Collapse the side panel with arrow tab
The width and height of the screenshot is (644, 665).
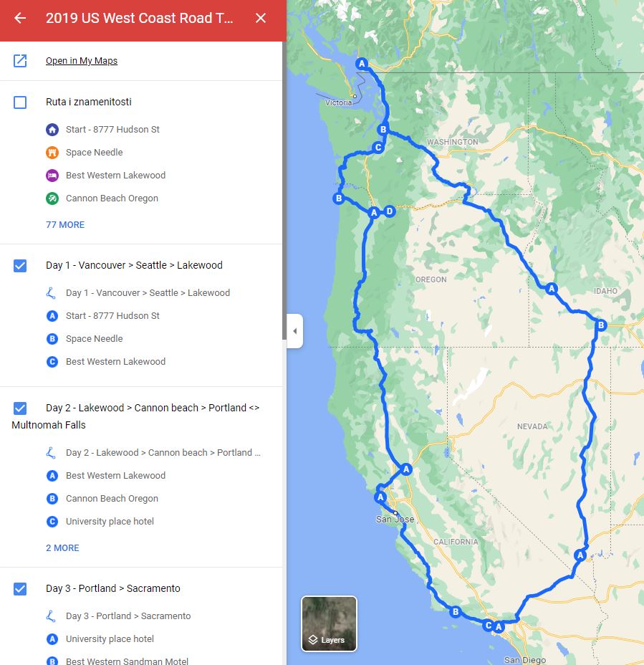tap(295, 331)
